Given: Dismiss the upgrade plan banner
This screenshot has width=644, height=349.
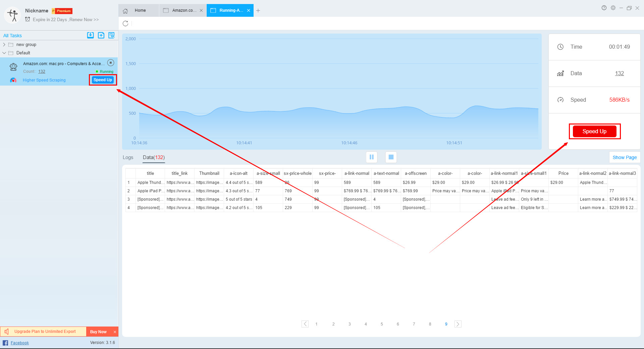Looking at the screenshot, I should 115,332.
